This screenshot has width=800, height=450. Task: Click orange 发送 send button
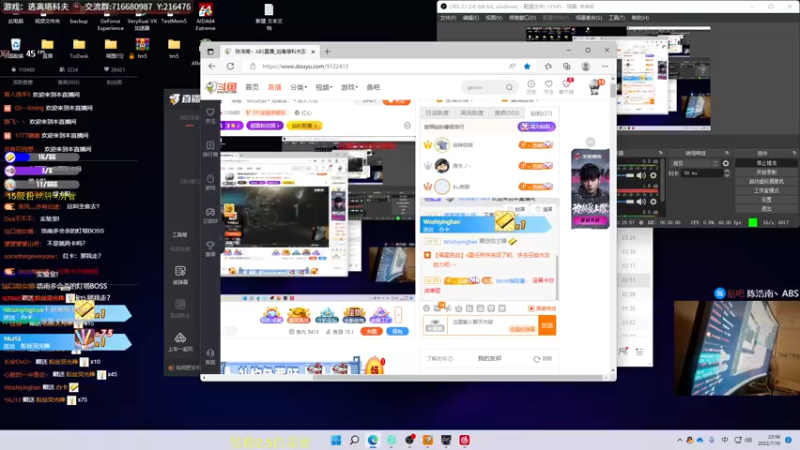pos(547,325)
